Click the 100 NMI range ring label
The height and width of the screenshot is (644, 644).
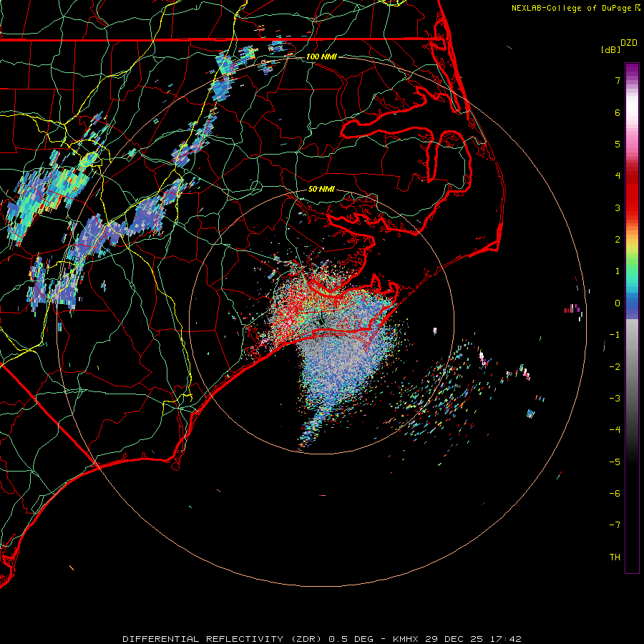321,57
